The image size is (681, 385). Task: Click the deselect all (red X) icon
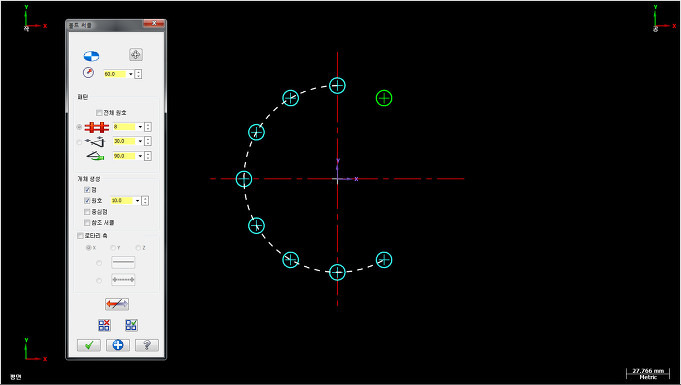(x=104, y=325)
